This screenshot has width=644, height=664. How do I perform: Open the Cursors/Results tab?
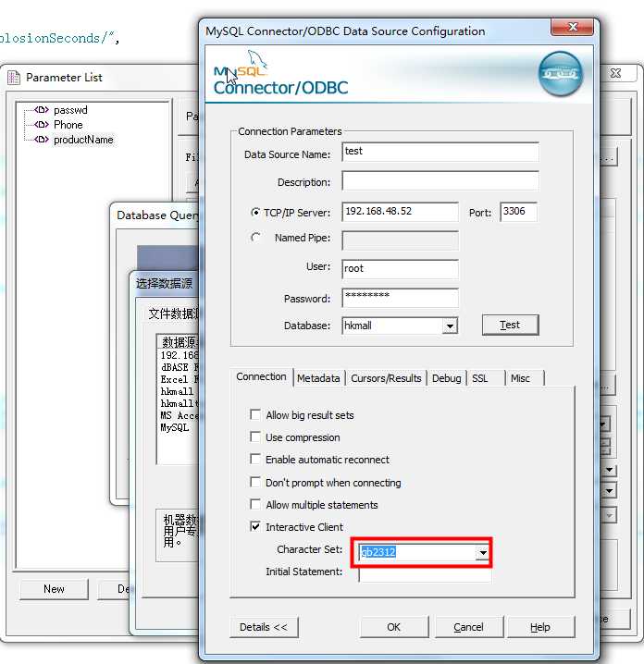(x=386, y=378)
